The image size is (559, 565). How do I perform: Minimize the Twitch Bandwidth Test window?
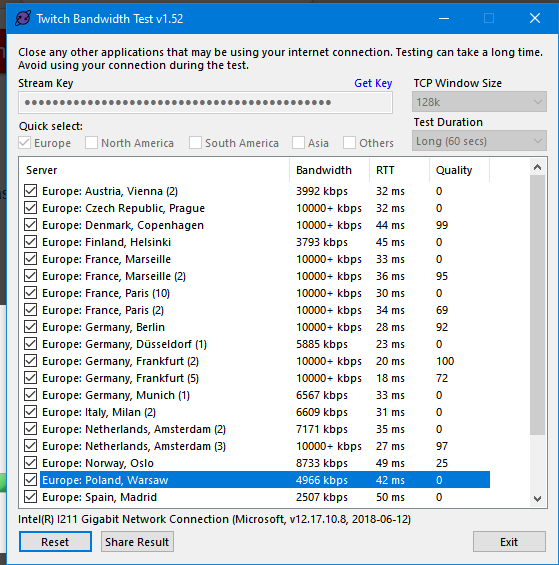(444, 18)
